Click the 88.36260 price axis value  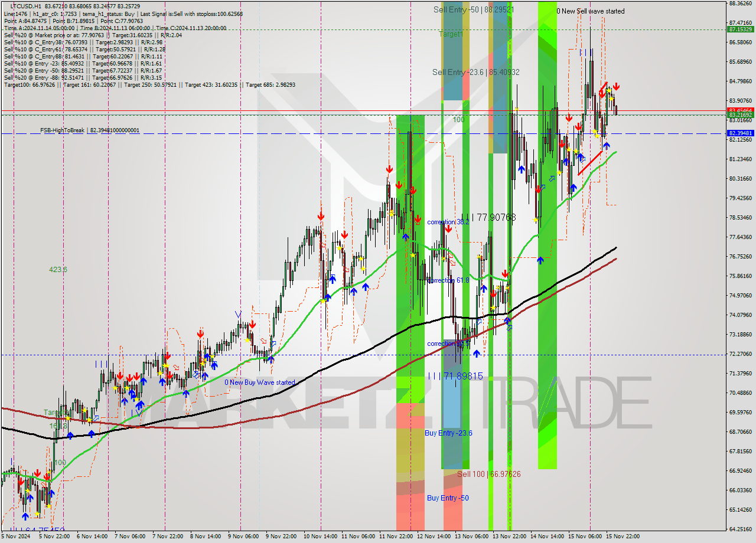[740, 4]
